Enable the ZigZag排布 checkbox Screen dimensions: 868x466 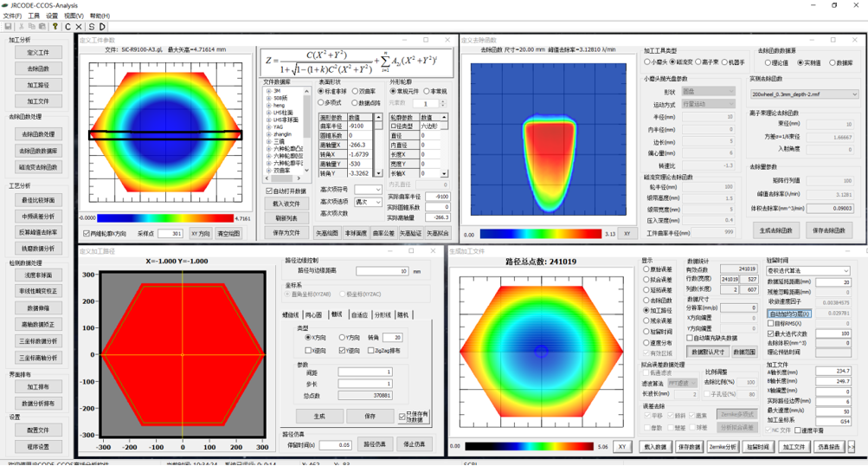(372, 351)
